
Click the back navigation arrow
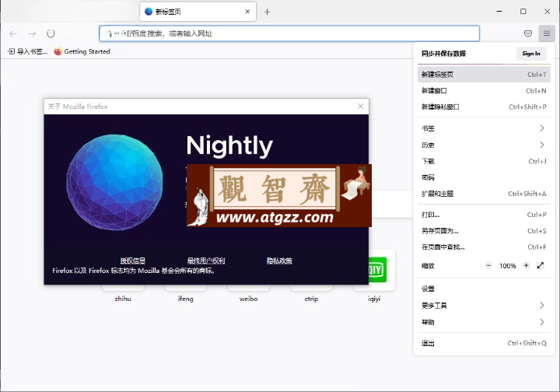pyautogui.click(x=13, y=33)
